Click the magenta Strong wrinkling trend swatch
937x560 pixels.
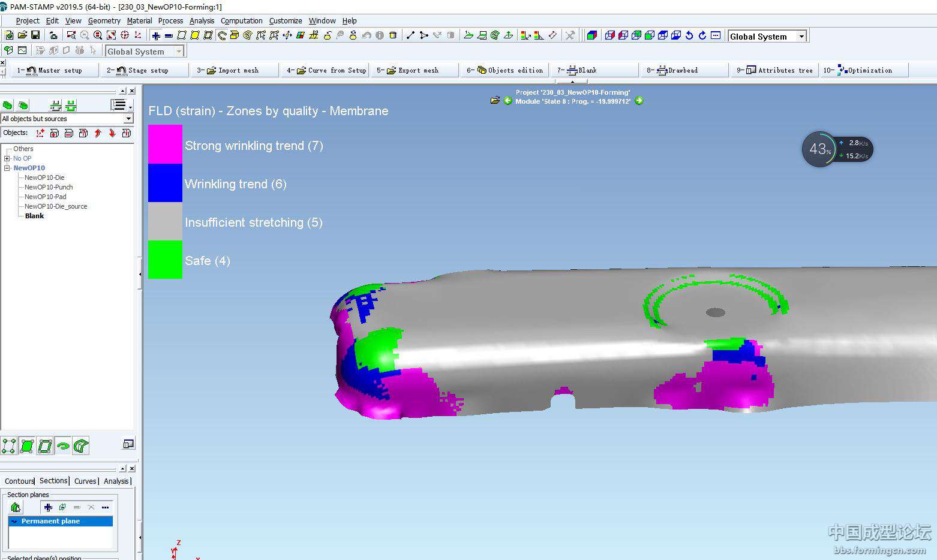click(x=165, y=144)
